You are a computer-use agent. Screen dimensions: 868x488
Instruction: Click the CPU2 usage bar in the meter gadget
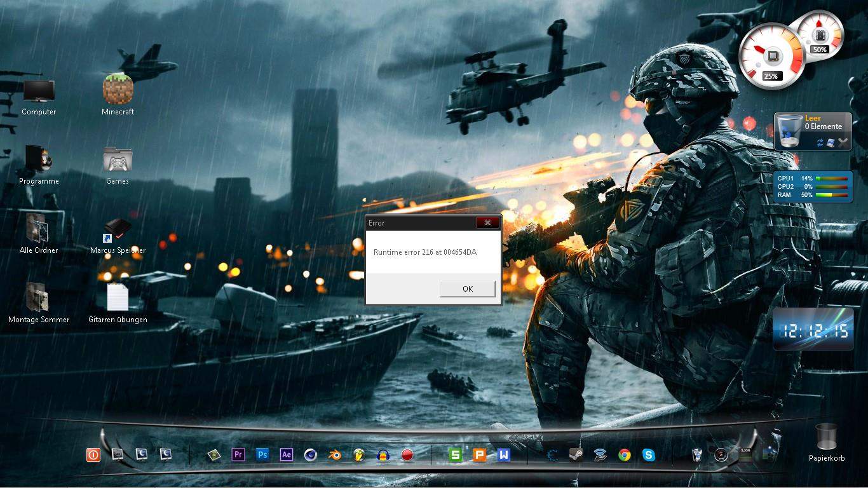(x=833, y=187)
